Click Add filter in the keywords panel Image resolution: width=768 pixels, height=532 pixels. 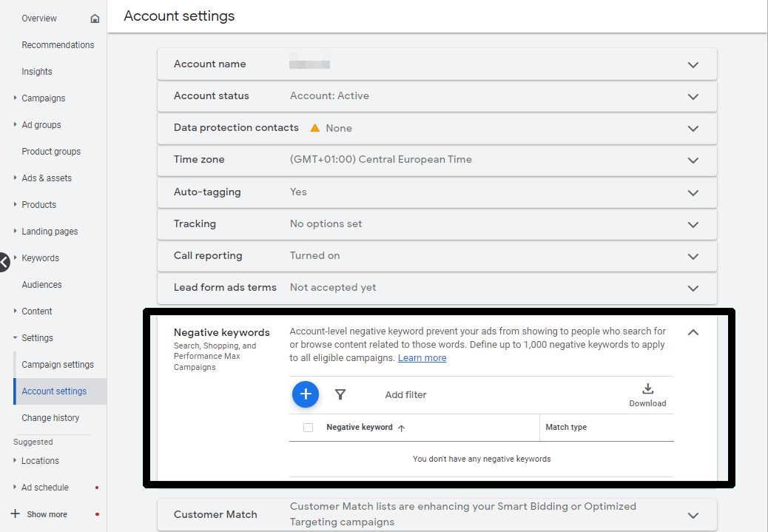tap(405, 394)
